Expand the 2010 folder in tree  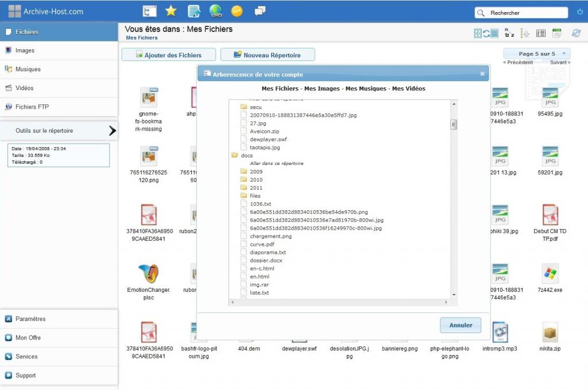(x=256, y=180)
